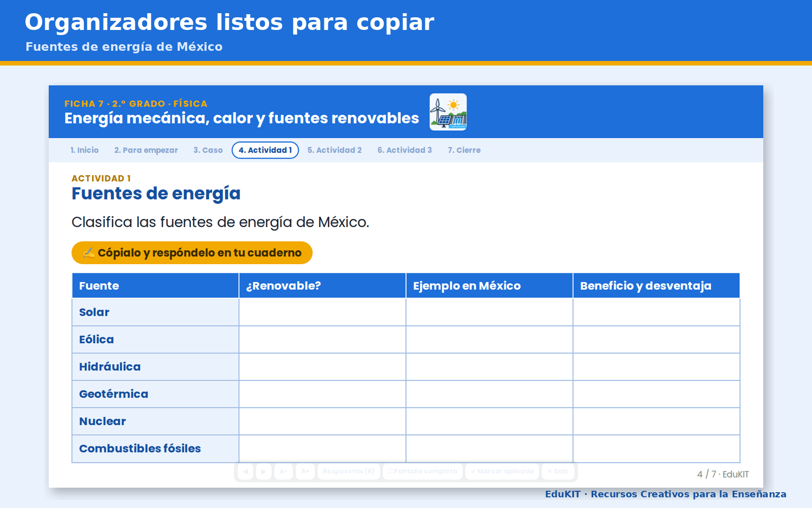Click the Fuente column header
The width and height of the screenshot is (812, 508).
(x=155, y=285)
